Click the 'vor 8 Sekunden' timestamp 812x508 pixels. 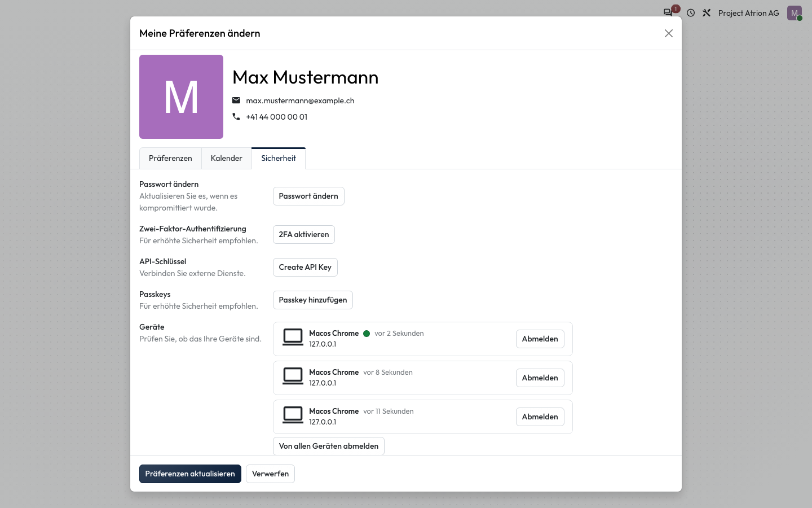coord(388,373)
